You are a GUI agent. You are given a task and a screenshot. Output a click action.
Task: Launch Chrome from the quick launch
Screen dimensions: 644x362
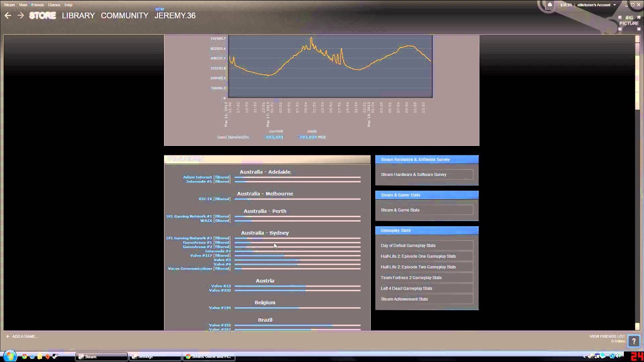pos(24,356)
